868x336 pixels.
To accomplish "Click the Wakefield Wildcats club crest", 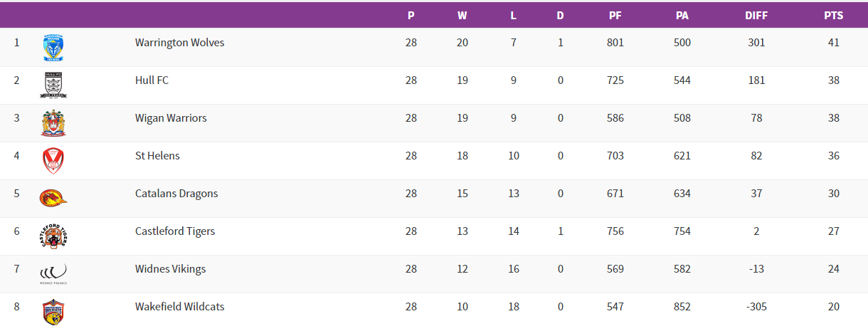I will [x=53, y=311].
